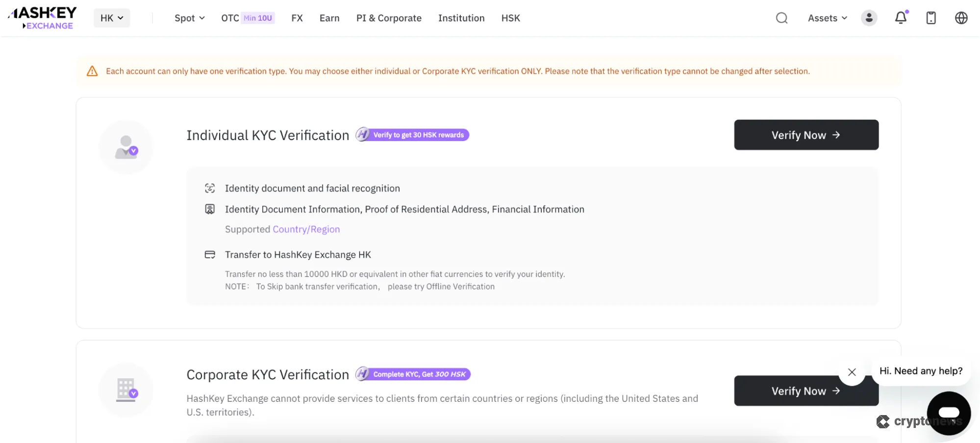The image size is (980, 443).
Task: Click the 'Verify to get 30 HSK rewards' badge
Action: click(412, 134)
